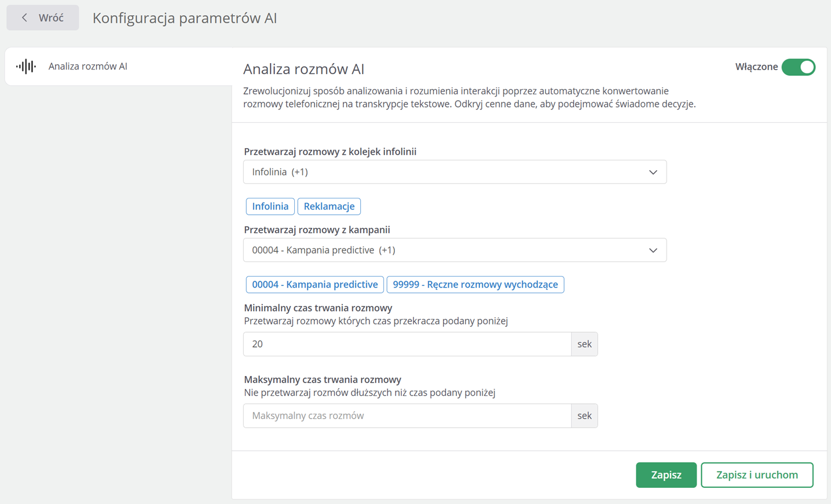Click the 99999 - Ręczne rozmowy wychodzące tag

click(x=475, y=285)
